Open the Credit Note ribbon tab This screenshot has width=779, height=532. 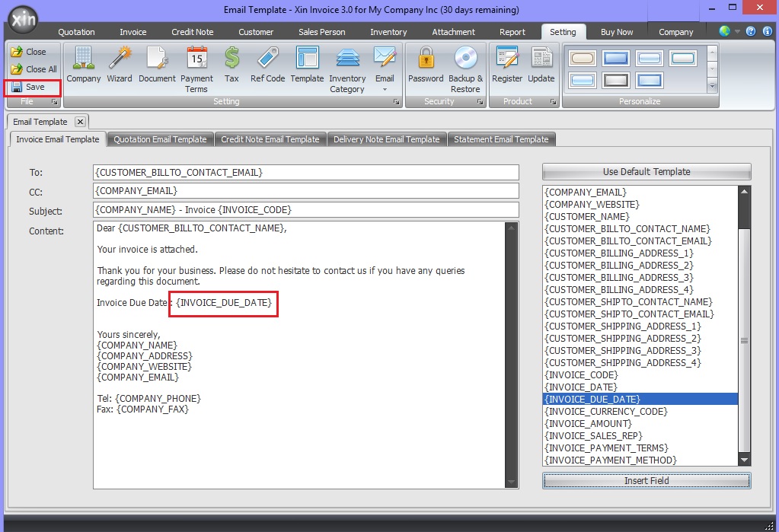[192, 32]
